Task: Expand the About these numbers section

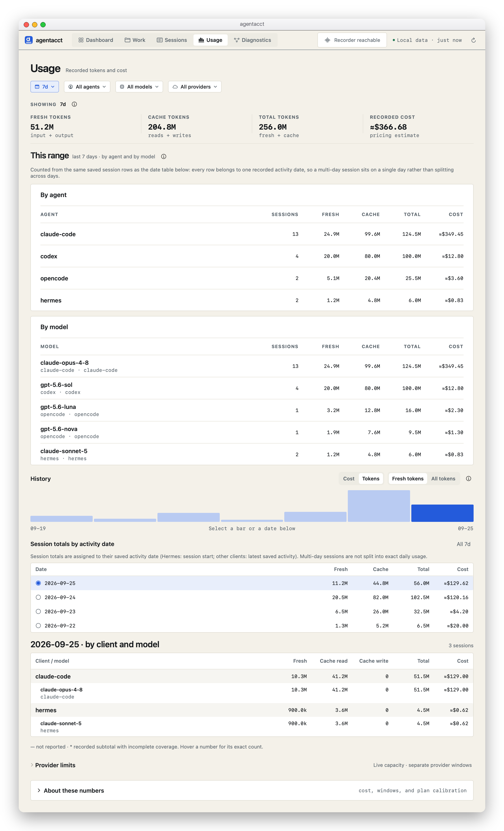Action: coord(252,791)
